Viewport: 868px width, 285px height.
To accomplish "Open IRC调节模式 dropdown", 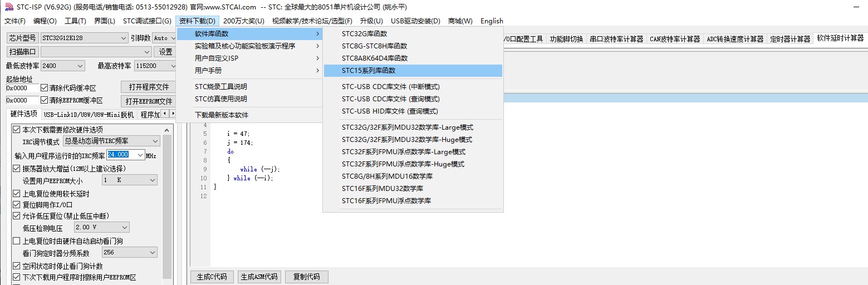I will pos(111,141).
